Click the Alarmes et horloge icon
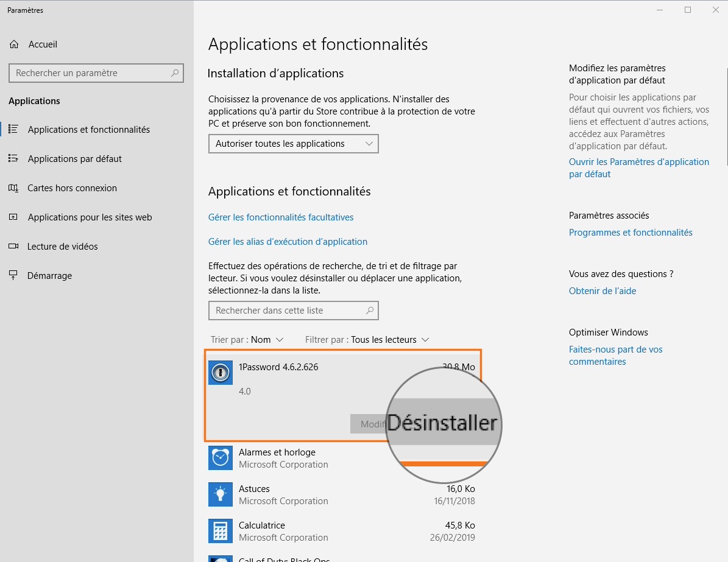The width and height of the screenshot is (728, 562). (x=220, y=458)
